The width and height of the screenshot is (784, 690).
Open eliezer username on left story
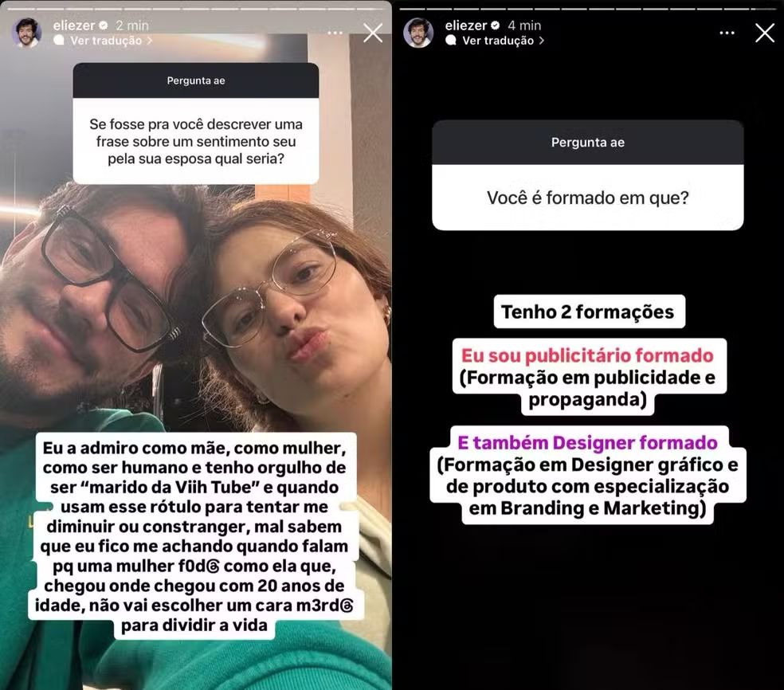74,25
